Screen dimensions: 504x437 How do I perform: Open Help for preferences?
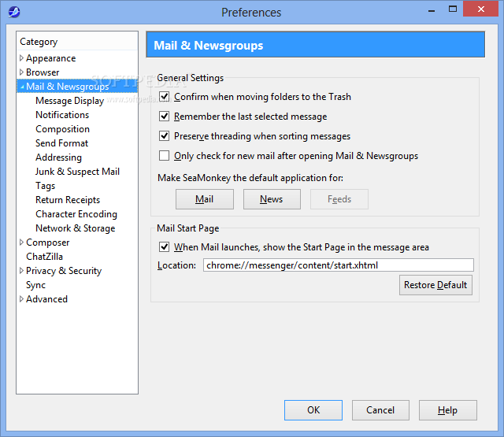pos(448,410)
